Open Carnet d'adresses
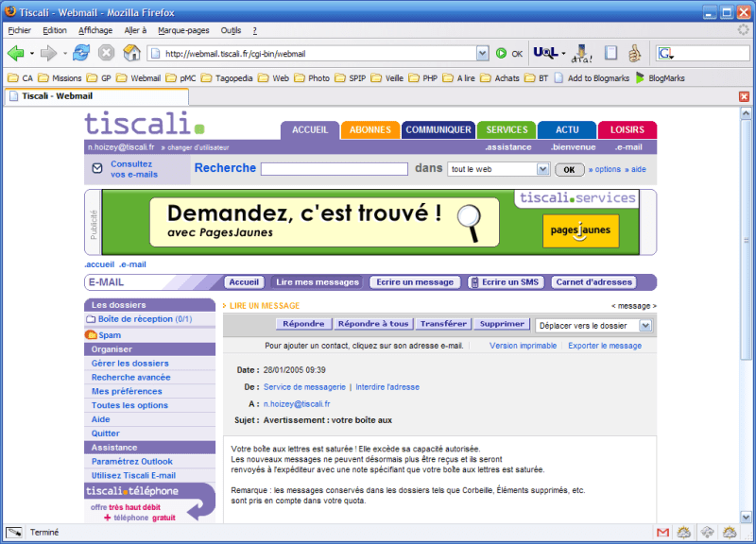The image size is (756, 544). tap(594, 282)
